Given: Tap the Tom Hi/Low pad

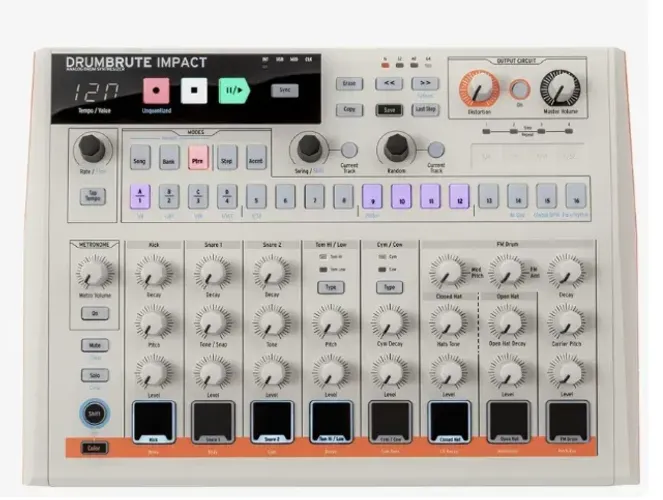Looking at the screenshot, I should tap(331, 421).
